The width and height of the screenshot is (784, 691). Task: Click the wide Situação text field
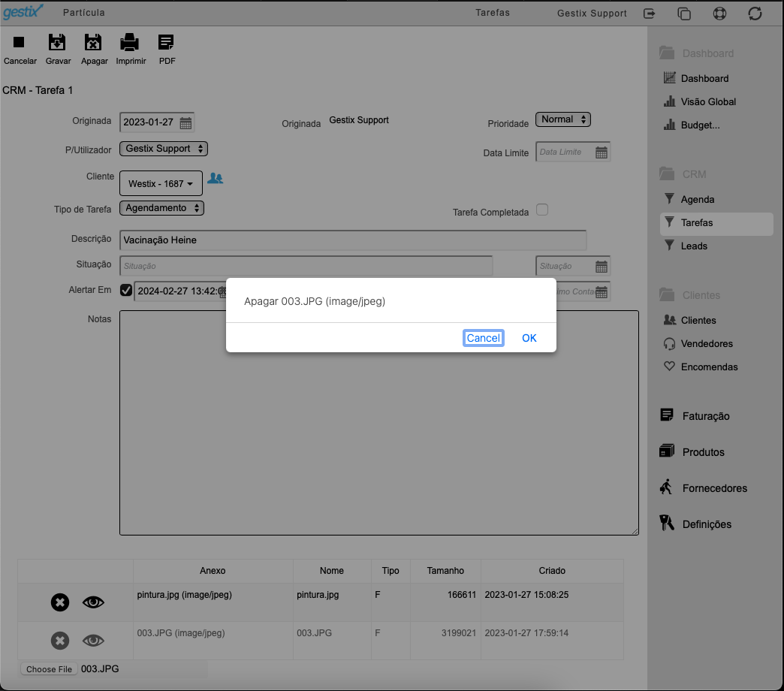click(x=306, y=266)
